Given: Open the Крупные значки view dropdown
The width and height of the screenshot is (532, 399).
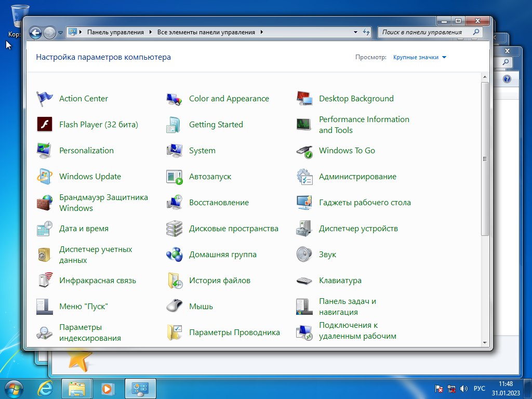Looking at the screenshot, I should click(x=419, y=57).
